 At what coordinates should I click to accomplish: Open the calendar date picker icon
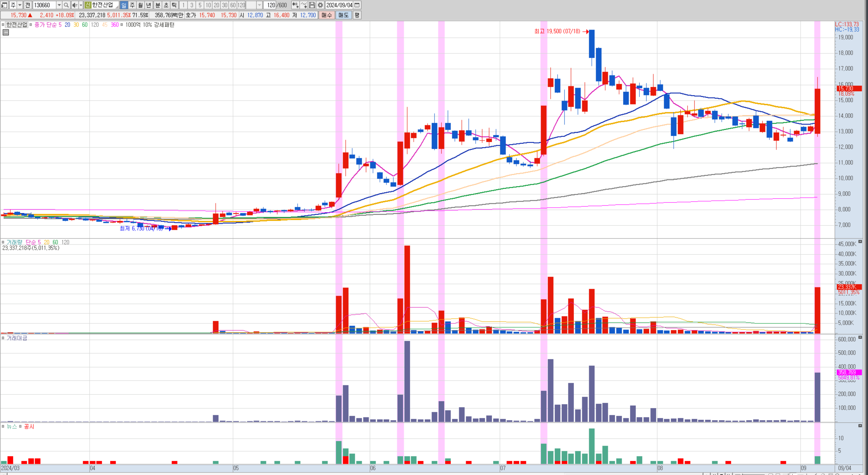pos(357,5)
